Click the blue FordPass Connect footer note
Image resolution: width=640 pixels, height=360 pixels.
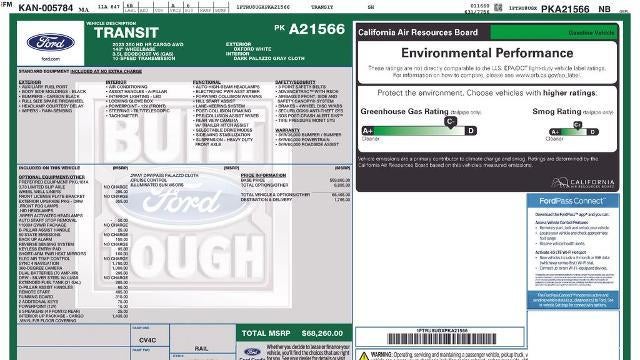(573, 300)
